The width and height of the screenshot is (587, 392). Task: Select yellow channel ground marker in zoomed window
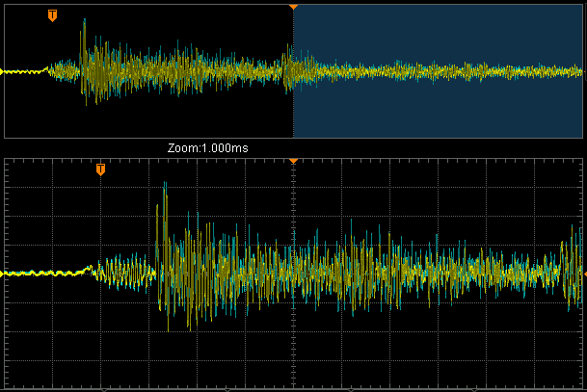tap(2, 274)
